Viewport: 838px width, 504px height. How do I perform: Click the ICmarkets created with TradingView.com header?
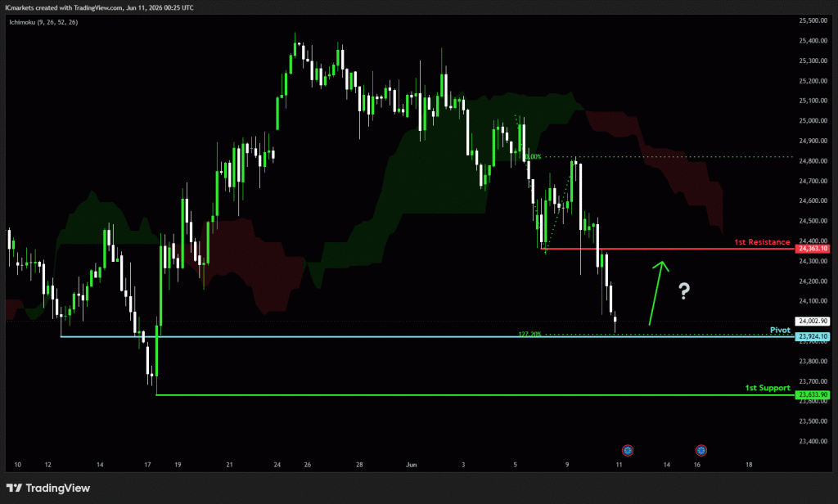click(x=99, y=7)
